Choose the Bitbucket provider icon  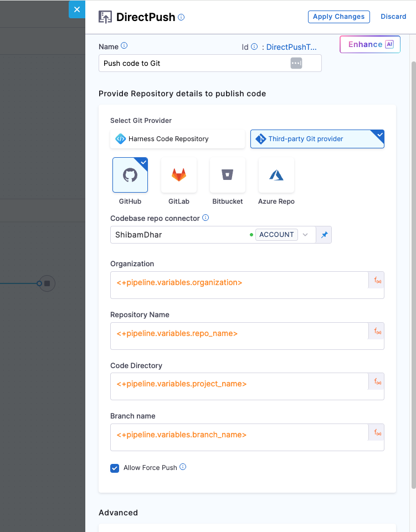click(x=227, y=175)
